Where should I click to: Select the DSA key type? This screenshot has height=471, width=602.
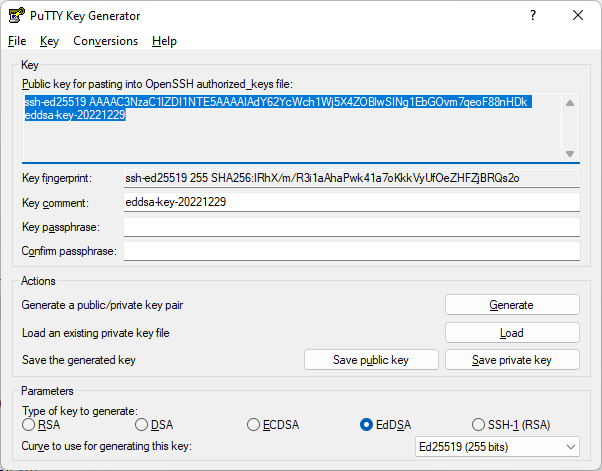click(x=142, y=425)
